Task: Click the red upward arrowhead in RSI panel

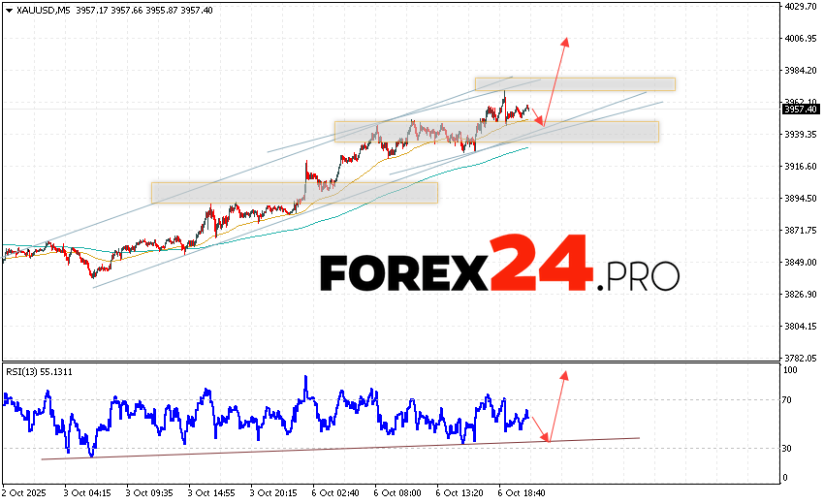Action: [x=564, y=374]
